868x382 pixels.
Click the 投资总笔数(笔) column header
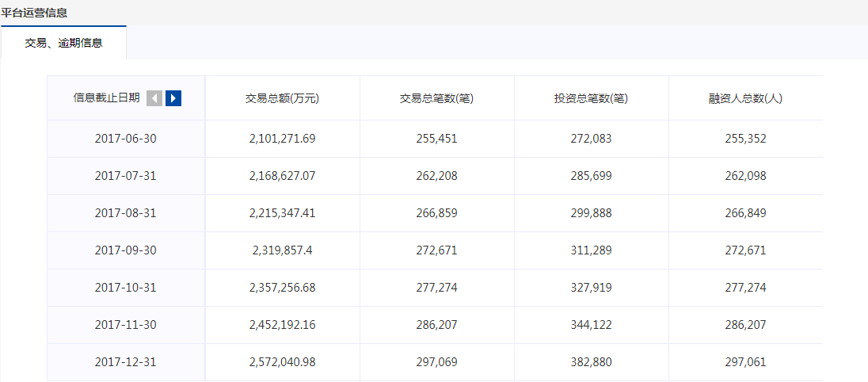click(x=591, y=99)
